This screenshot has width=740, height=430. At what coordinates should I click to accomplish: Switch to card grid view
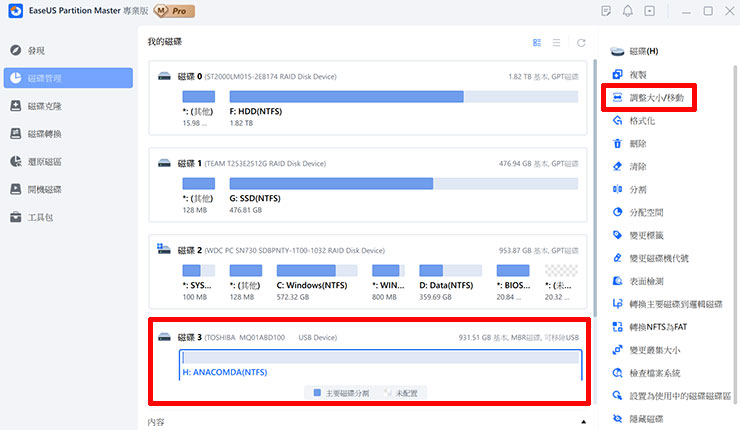pyautogui.click(x=537, y=42)
